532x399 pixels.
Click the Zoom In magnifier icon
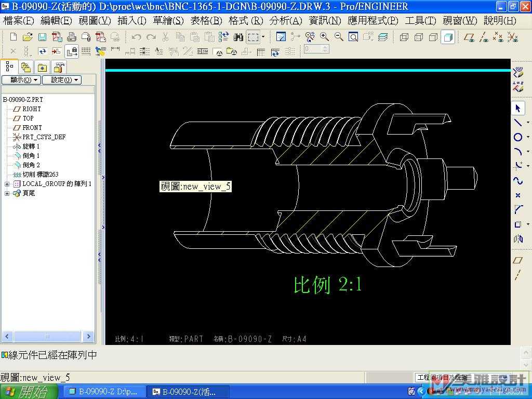(x=325, y=37)
